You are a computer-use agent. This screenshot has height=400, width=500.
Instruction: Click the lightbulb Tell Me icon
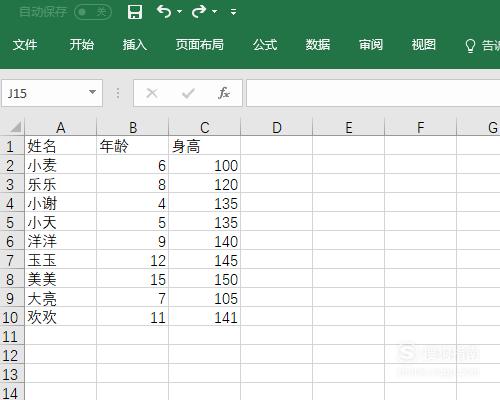click(x=470, y=46)
